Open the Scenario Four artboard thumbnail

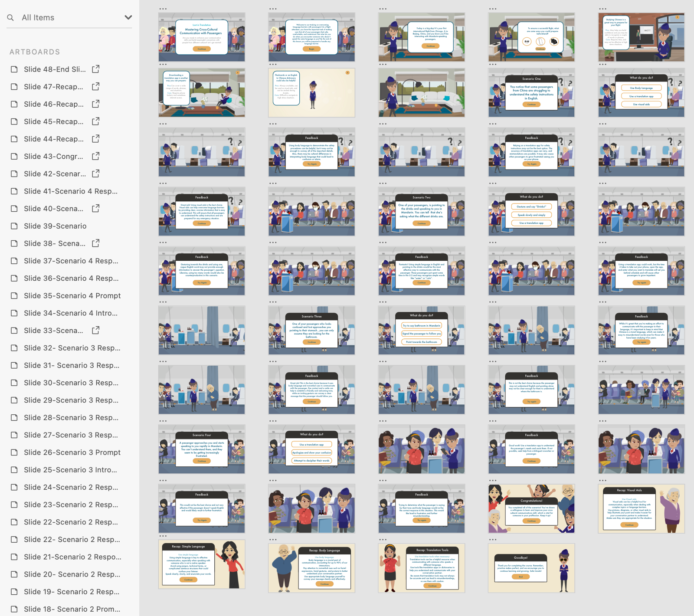pos(202,449)
